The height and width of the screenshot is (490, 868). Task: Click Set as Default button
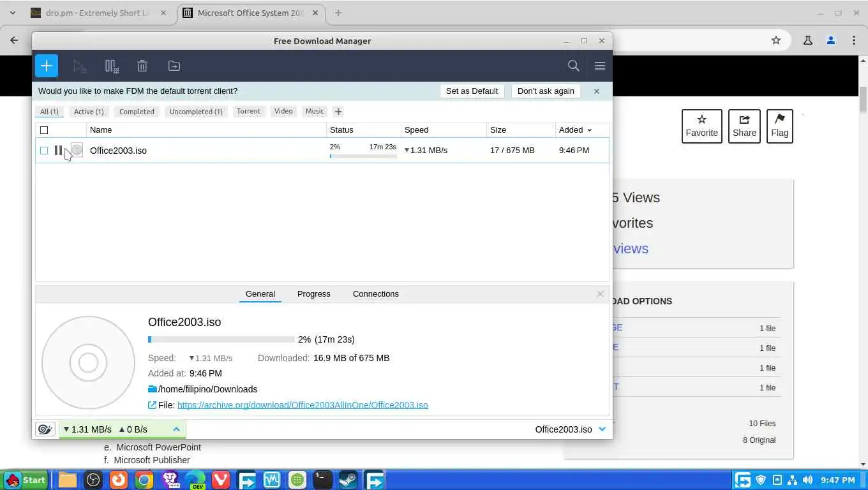472,91
